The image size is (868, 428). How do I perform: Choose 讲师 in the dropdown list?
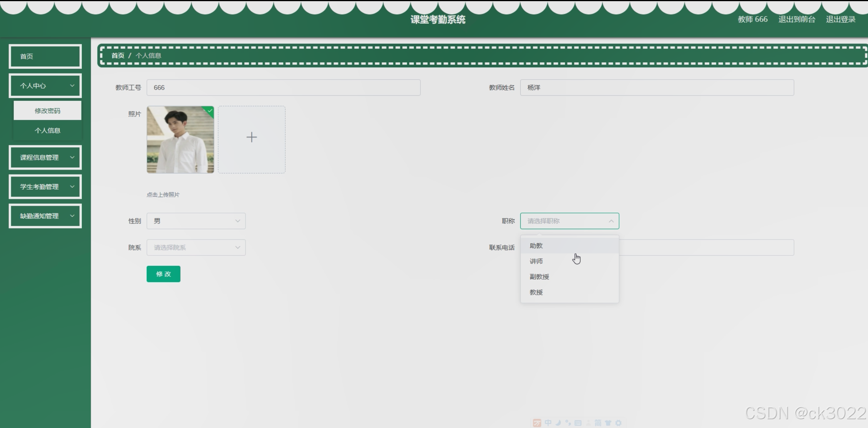(x=536, y=261)
